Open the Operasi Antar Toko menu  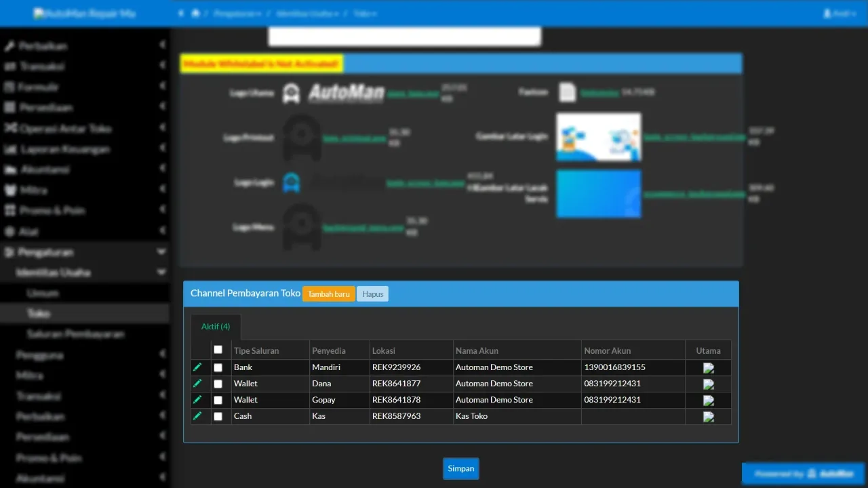pyautogui.click(x=66, y=128)
